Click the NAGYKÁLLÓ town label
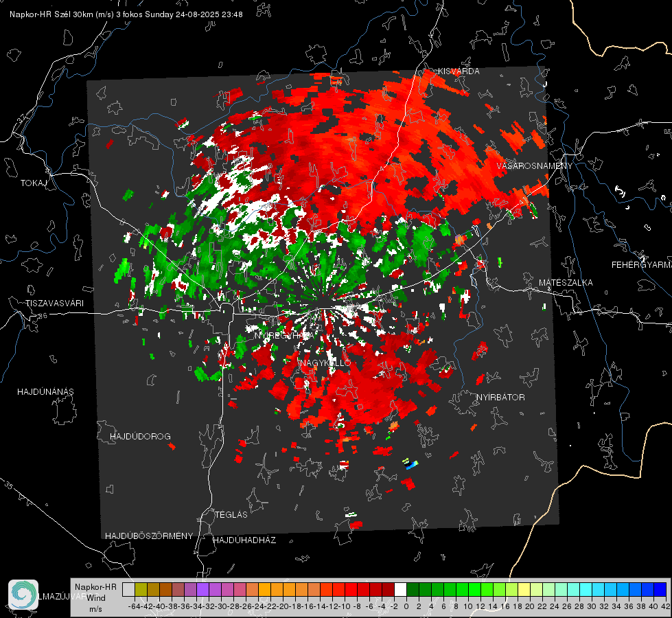The height and width of the screenshot is (618, 672). (x=325, y=363)
